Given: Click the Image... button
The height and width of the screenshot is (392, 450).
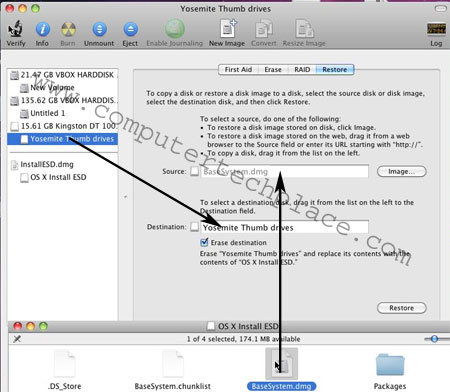Looking at the screenshot, I should pyautogui.click(x=401, y=171).
